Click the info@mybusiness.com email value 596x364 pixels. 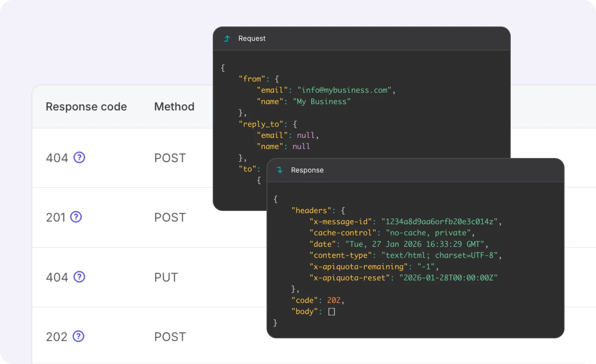pyautogui.click(x=344, y=90)
